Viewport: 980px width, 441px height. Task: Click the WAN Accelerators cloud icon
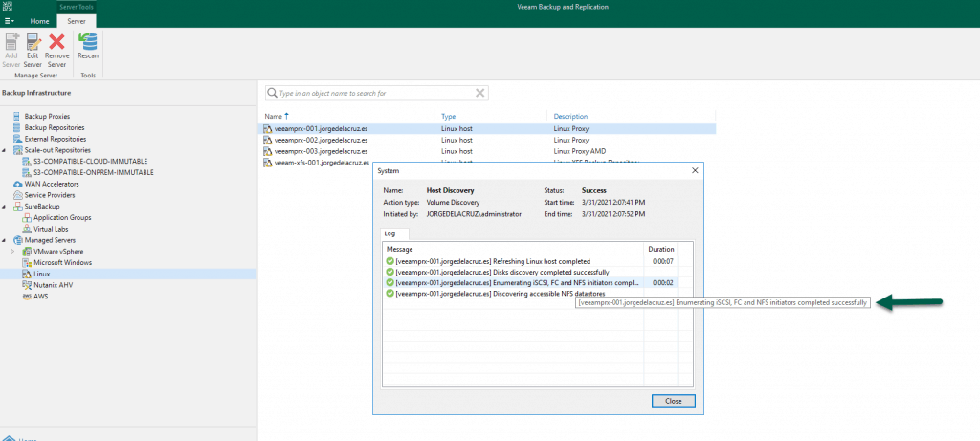[x=17, y=184]
